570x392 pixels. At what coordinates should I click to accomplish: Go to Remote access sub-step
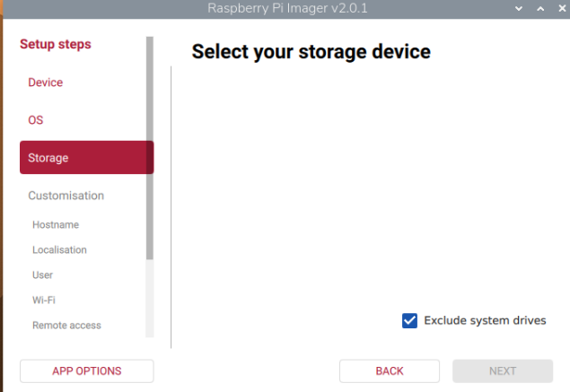[x=66, y=326]
